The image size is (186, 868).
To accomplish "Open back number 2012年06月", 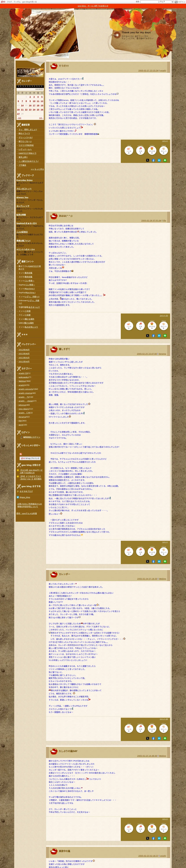I will click(24, 350).
